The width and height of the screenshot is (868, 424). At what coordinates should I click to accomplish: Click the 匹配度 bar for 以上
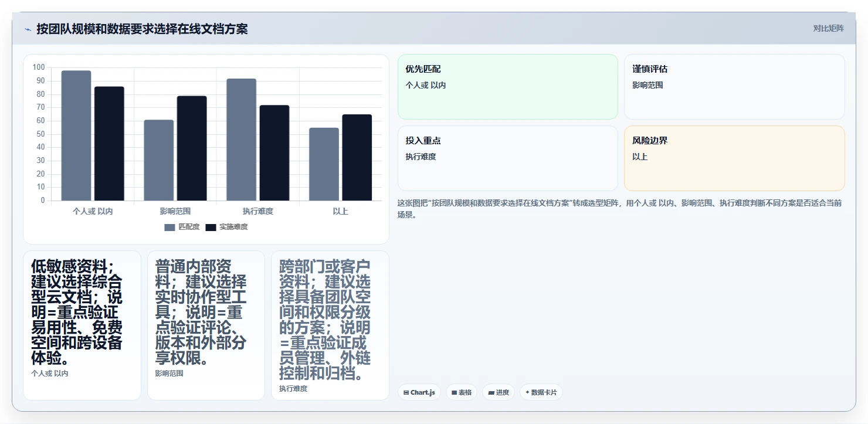[324, 164]
